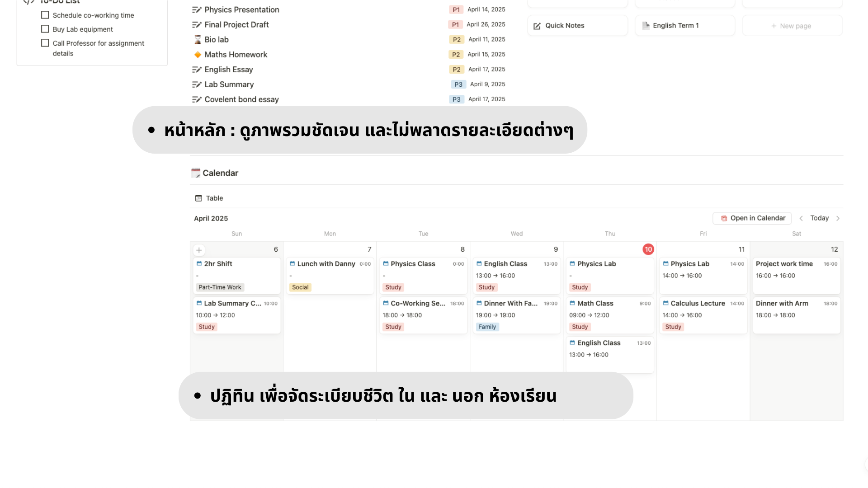Click the Open in Calendar button
The height and width of the screenshot is (488, 868).
(752, 218)
